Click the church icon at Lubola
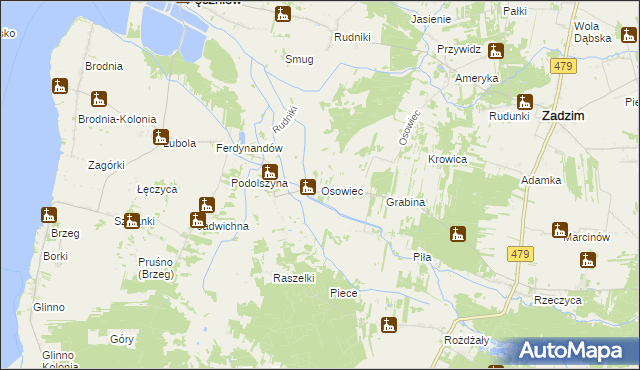The height and width of the screenshot is (370, 640). tap(161, 137)
